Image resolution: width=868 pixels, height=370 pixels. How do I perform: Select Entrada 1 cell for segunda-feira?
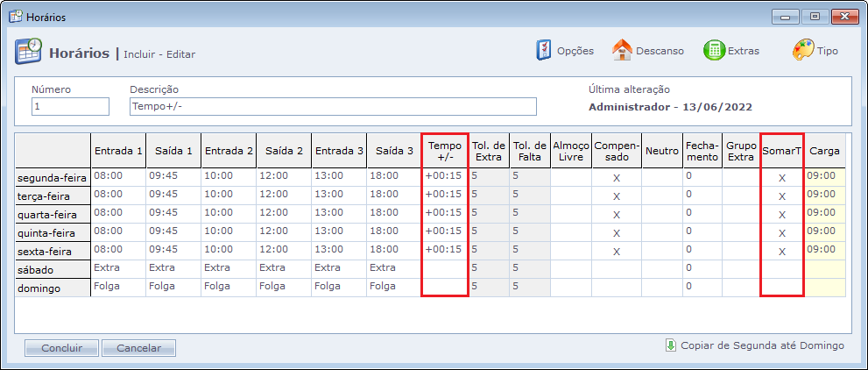(x=117, y=176)
